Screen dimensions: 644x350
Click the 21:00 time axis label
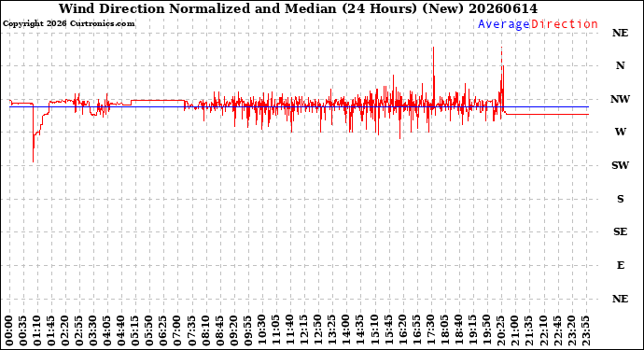[x=514, y=330]
